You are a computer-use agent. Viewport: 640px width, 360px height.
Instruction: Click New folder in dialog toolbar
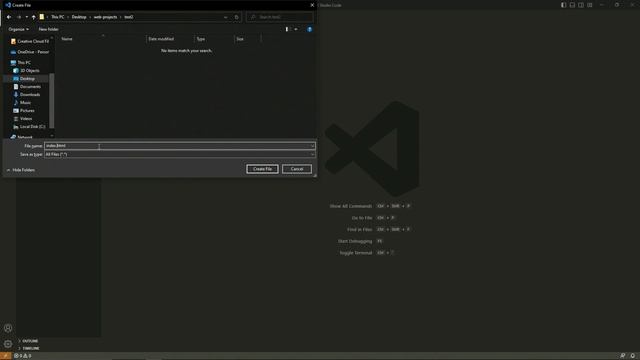tap(48, 29)
